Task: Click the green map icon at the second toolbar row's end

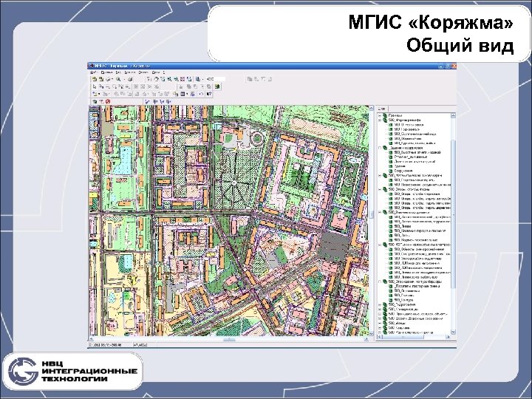Action: (217, 86)
